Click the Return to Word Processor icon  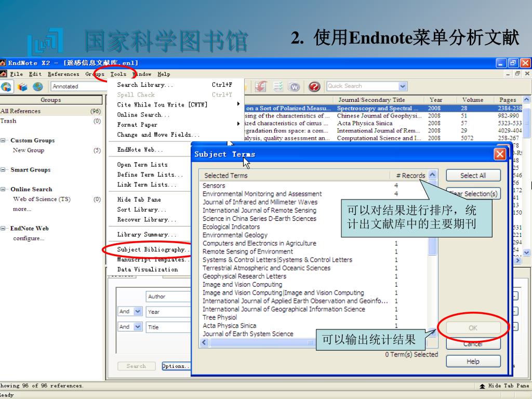click(x=295, y=87)
